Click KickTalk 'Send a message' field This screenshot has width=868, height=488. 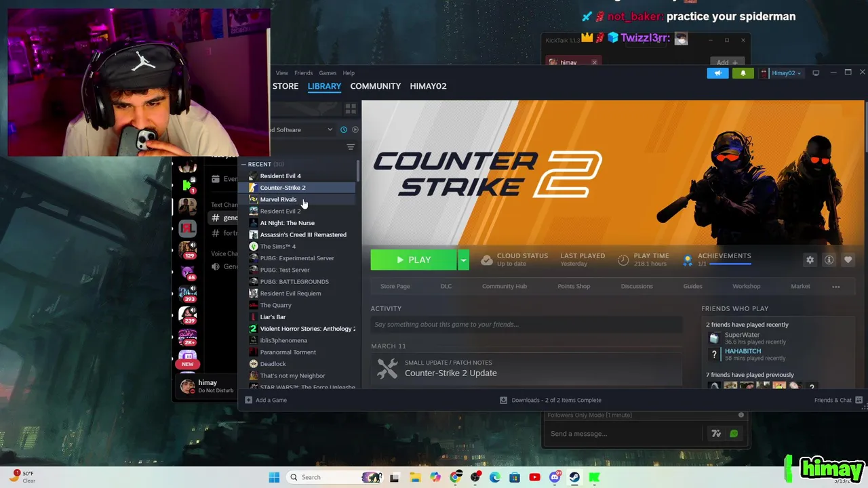pos(624,434)
